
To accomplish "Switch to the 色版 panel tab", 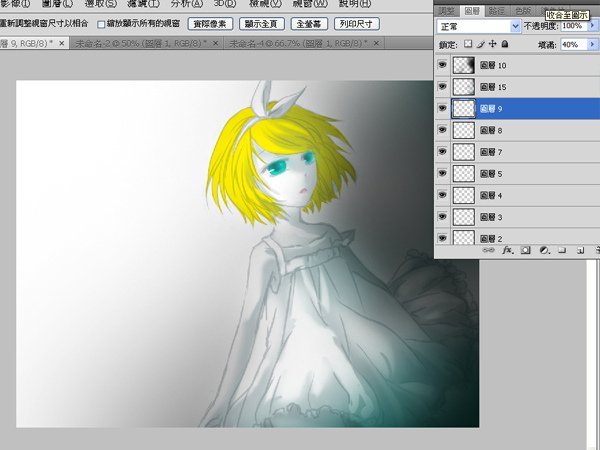I will [523, 11].
